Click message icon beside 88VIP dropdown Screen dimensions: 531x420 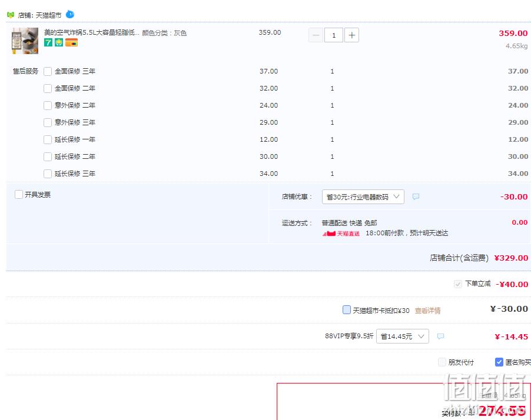[x=440, y=336]
